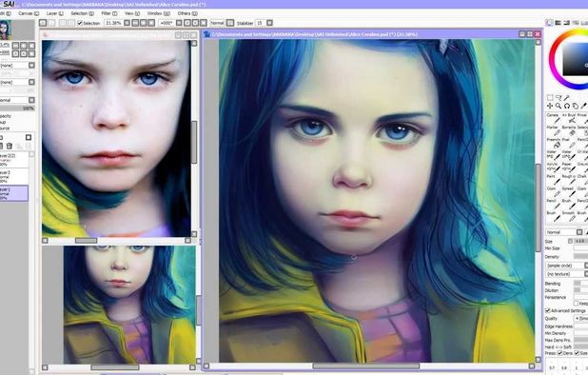Screen dimensions: 588x375
Task: Click main canvas window horizontal scrollbar thumb
Action: 366,366
